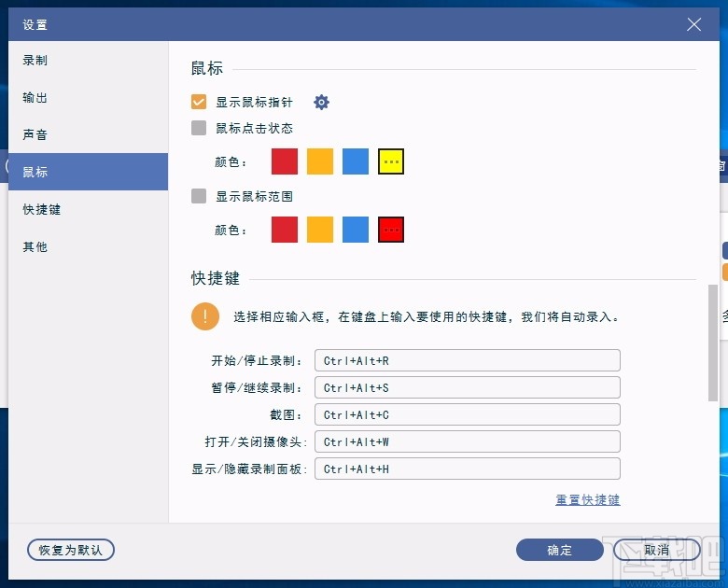This screenshot has width=728, height=588.
Task: Click the orange exclamation info icon
Action: 204,316
